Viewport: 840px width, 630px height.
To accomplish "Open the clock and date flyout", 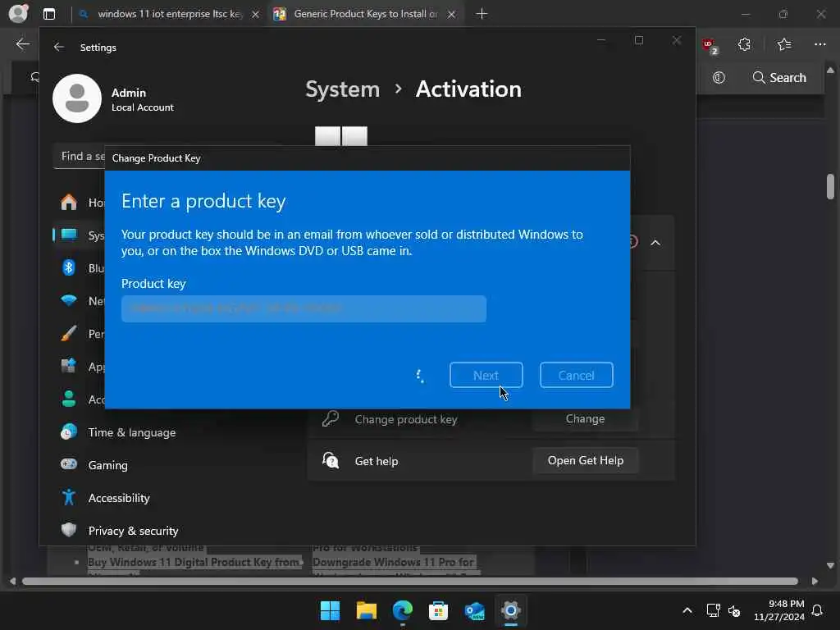I will [779, 610].
